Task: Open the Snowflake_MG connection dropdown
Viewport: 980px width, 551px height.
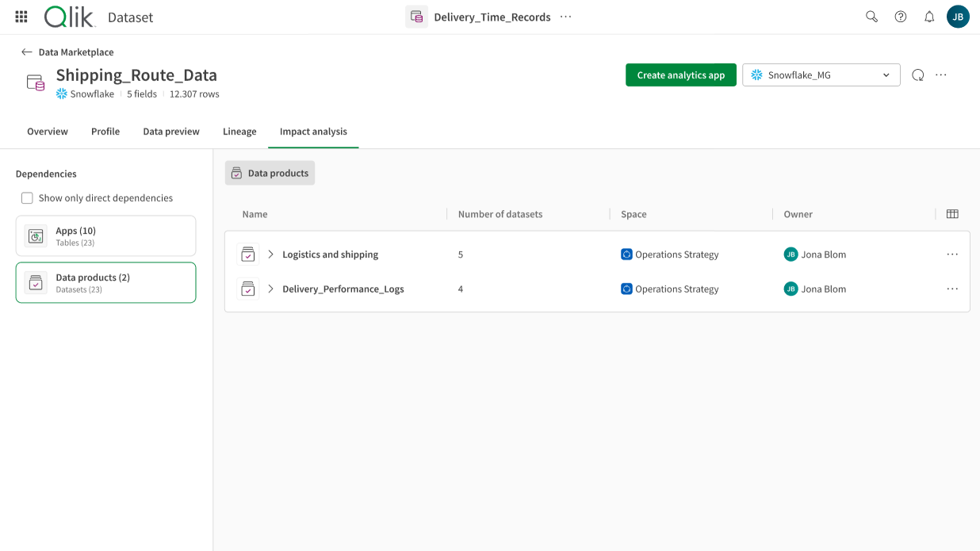Action: point(821,75)
